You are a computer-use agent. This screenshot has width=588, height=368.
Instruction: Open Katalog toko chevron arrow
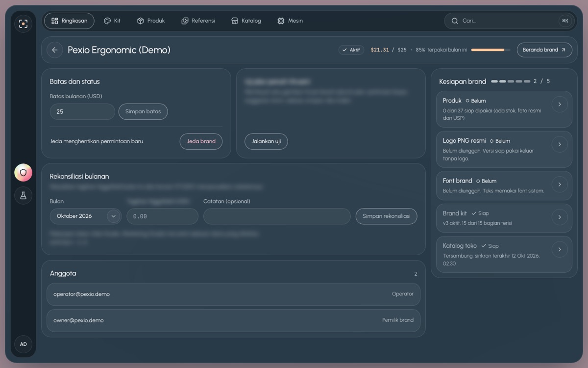(x=560, y=250)
